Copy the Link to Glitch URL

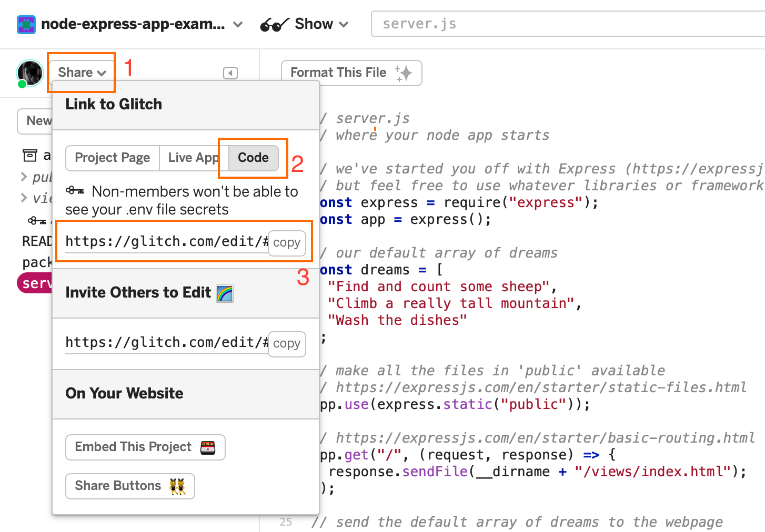pos(287,243)
